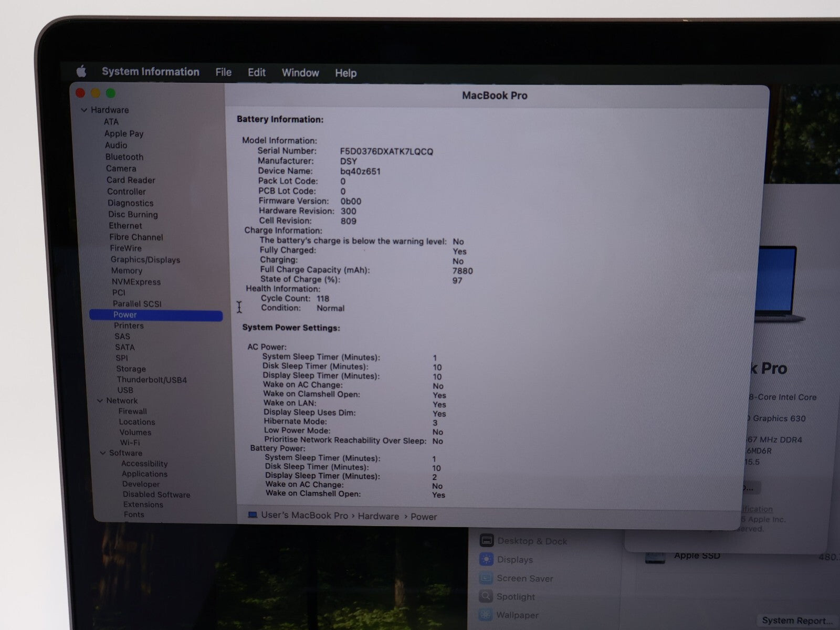Click the Apple SSD drive icon
The height and width of the screenshot is (630, 840).
655,558
